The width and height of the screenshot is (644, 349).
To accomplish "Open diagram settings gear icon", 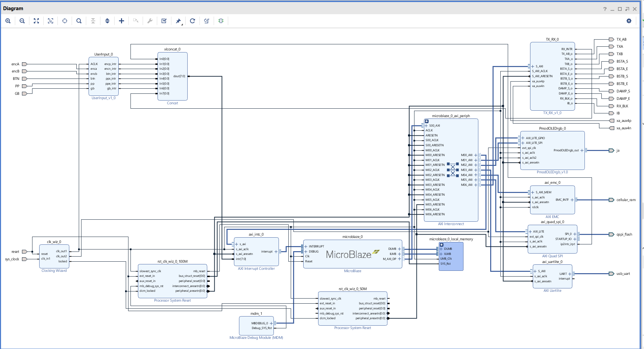I will coord(629,21).
